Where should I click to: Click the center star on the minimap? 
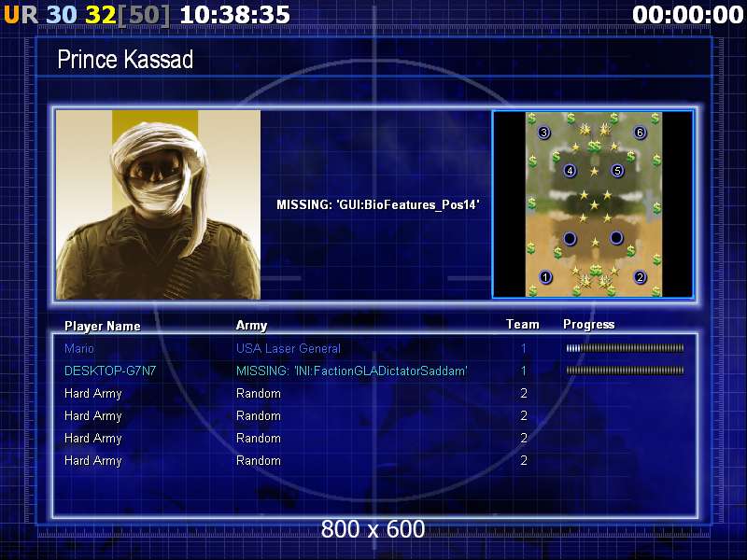(x=594, y=205)
